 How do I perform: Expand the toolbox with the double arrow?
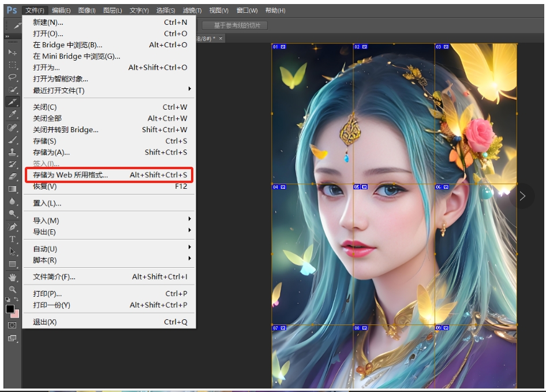coord(8,36)
